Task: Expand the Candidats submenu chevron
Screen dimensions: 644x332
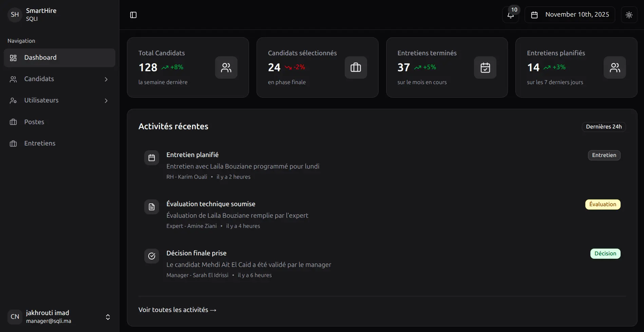Action: coord(106,79)
